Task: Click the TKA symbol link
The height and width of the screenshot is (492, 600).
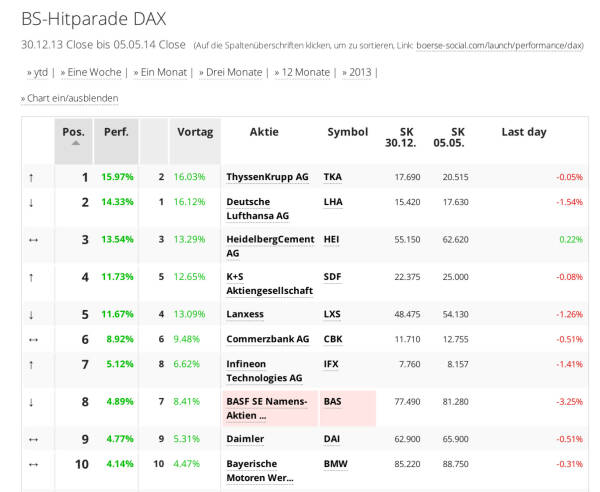Action: pyautogui.click(x=332, y=177)
